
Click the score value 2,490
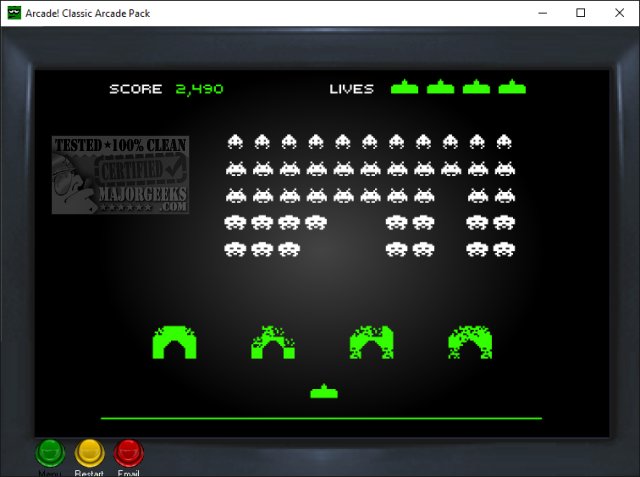[x=200, y=89]
